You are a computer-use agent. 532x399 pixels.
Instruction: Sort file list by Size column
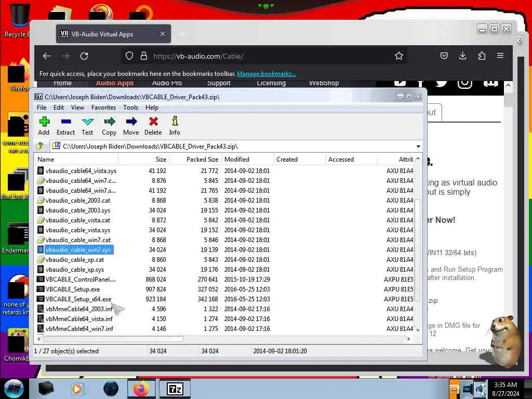144,159
